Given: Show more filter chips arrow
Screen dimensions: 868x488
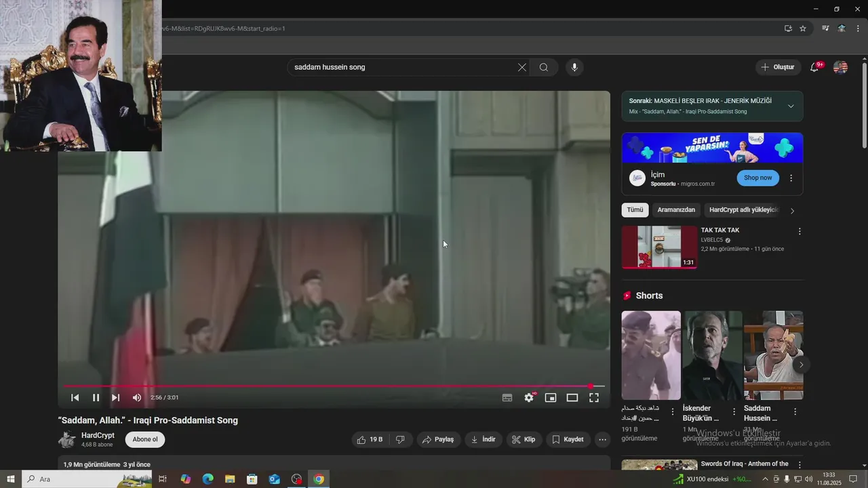Looking at the screenshot, I should tap(792, 211).
